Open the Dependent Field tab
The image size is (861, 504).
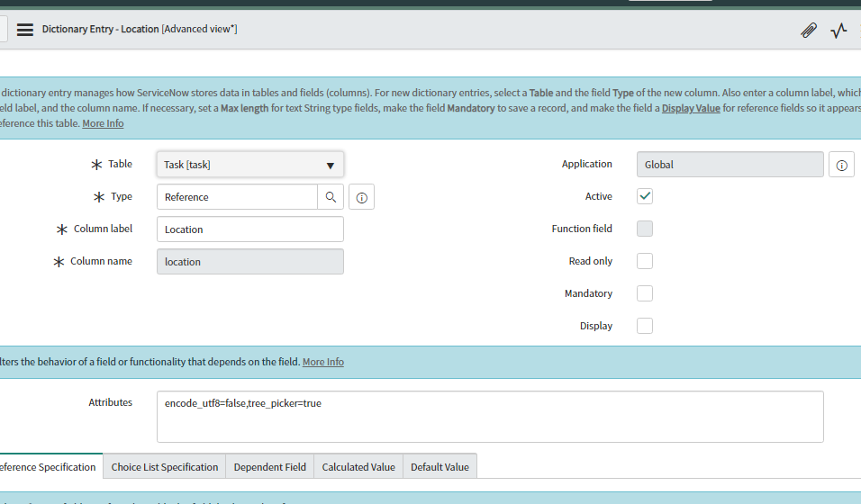(x=269, y=467)
